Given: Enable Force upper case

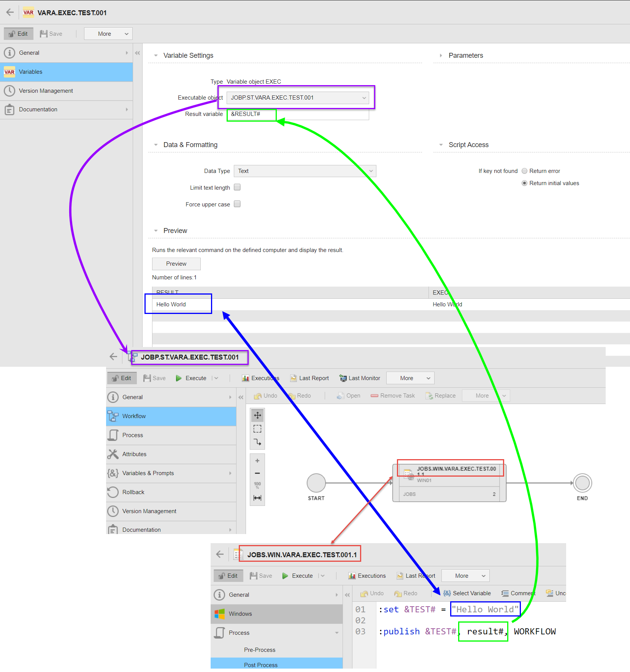Looking at the screenshot, I should pos(237,204).
